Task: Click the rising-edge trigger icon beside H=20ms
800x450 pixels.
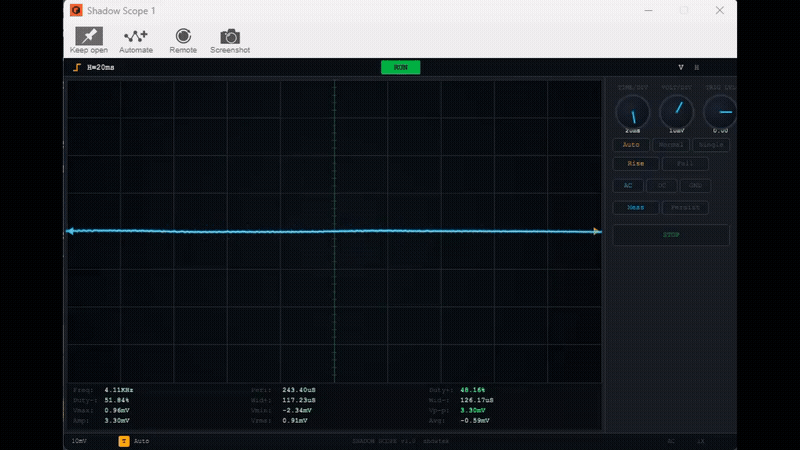Action: 77,67
